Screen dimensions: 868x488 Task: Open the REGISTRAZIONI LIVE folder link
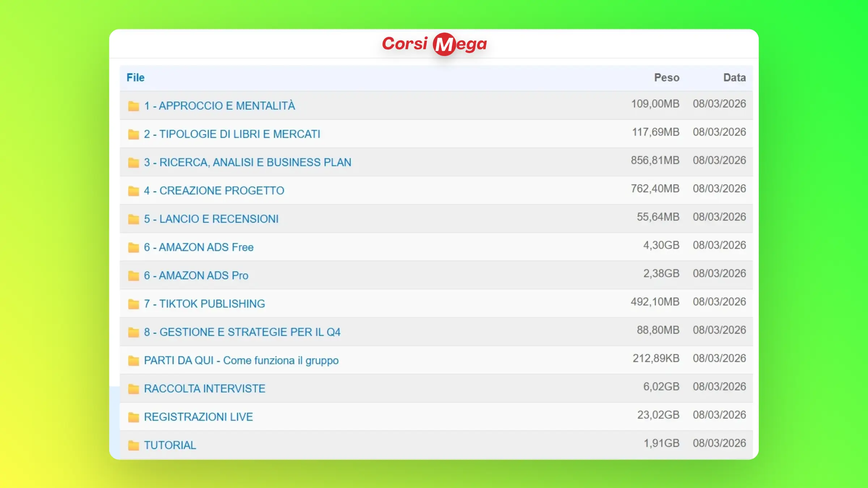click(198, 417)
